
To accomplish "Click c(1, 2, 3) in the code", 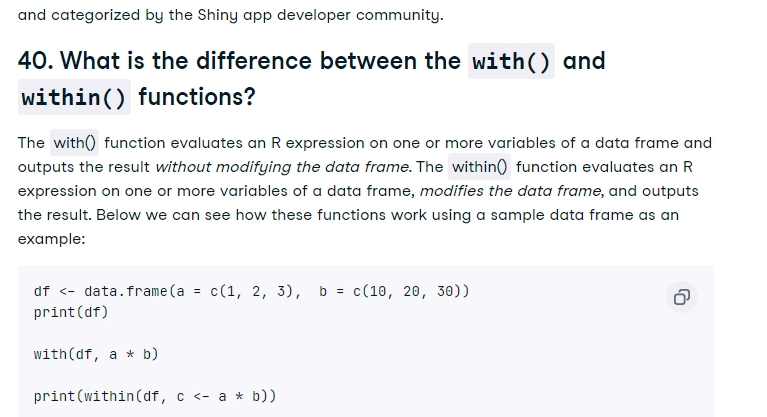I will click(251, 292).
